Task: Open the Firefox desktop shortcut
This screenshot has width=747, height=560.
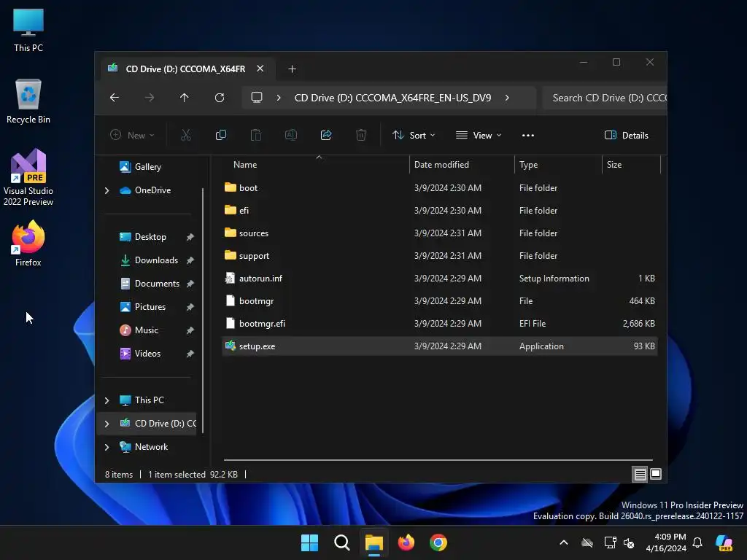Action: point(28,244)
